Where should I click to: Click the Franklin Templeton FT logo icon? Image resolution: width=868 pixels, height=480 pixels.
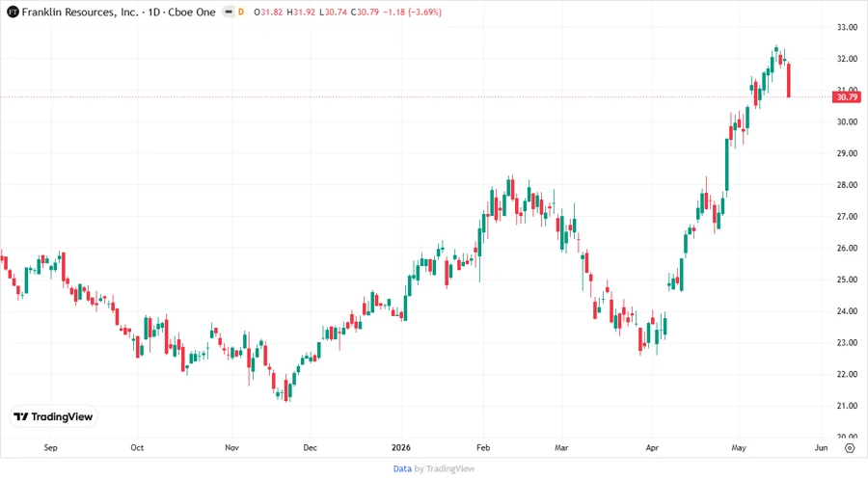[x=13, y=13]
